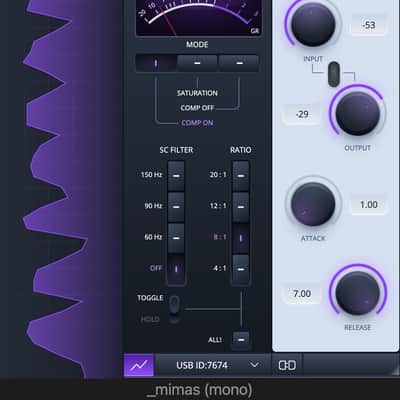The width and height of the screenshot is (400, 400).
Task: Click the OUTPUT knob
Action: coord(357,113)
